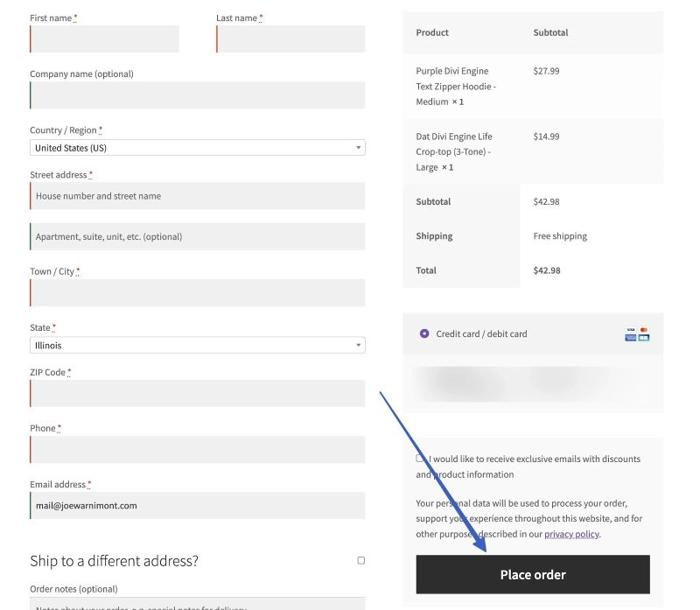The image size is (700, 610).
Task: Open the privacy policy link
Action: (x=571, y=534)
